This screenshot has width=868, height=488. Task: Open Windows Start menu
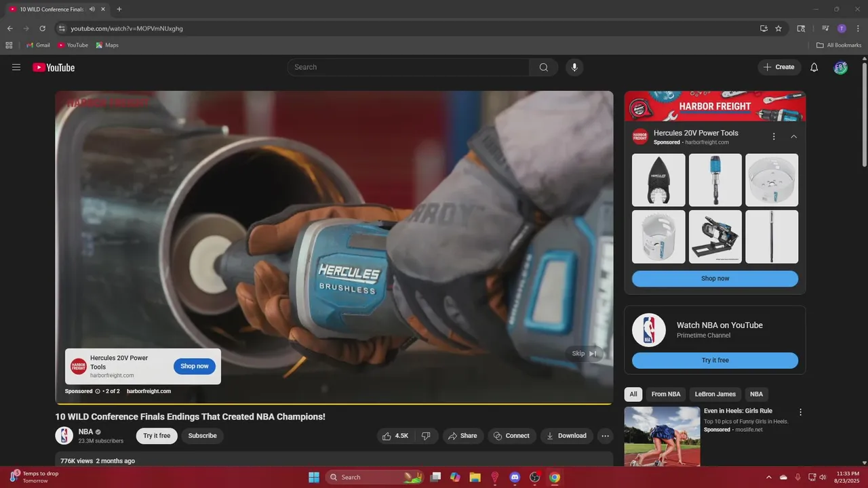314,477
